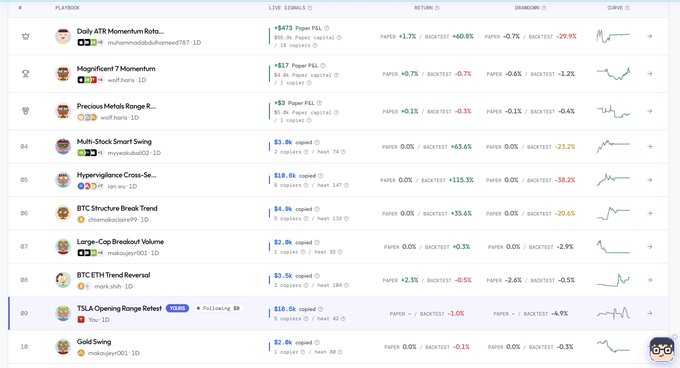Click the arrow icon on Daily ATR Momentum row
Viewport: 680px width, 368px height.
tap(650, 36)
